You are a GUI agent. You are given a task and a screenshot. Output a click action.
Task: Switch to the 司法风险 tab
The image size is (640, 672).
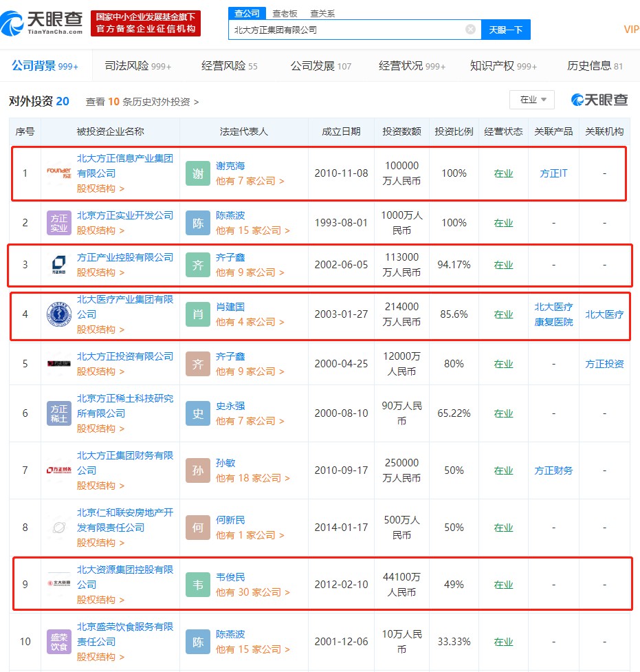(137, 66)
